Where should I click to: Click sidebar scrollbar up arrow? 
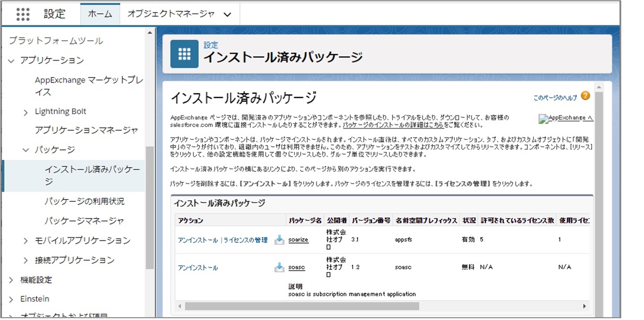pyautogui.click(x=150, y=32)
